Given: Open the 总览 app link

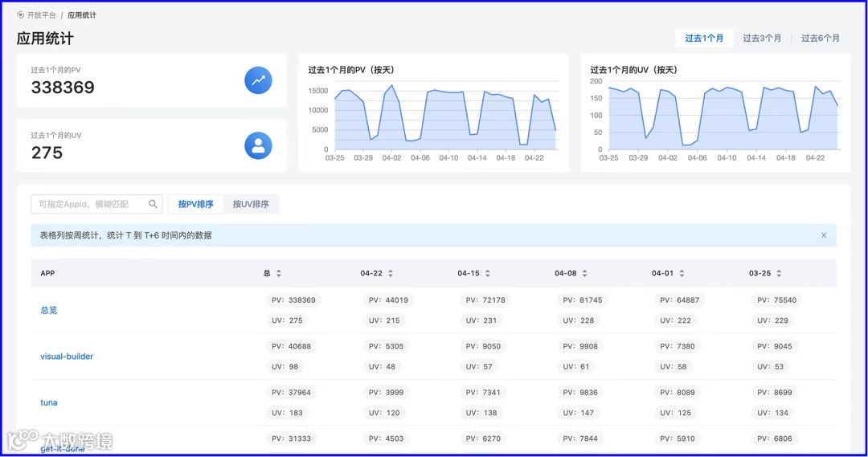Looking at the screenshot, I should tap(49, 310).
